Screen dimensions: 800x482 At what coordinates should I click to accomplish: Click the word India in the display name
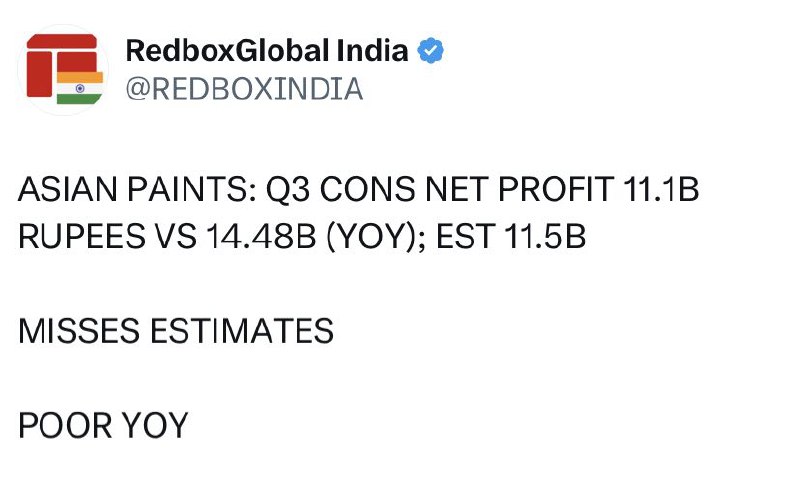[x=372, y=50]
